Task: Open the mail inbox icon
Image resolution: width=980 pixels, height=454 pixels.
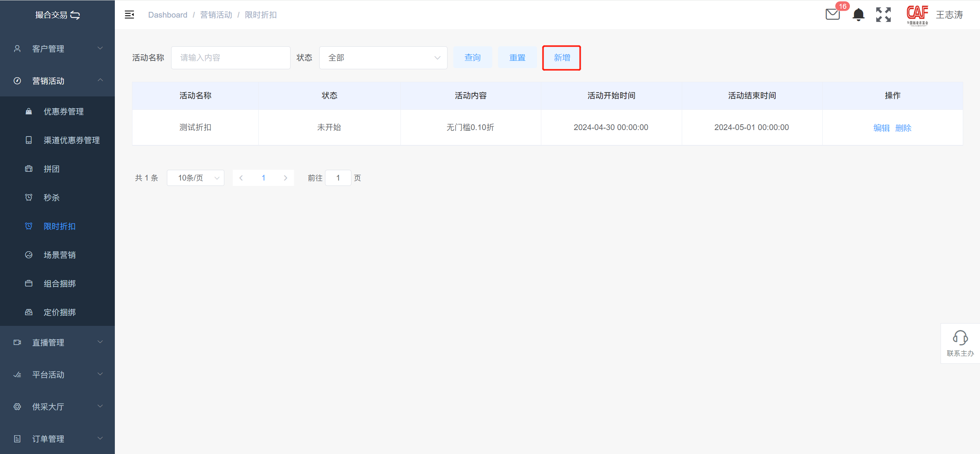Action: point(832,15)
